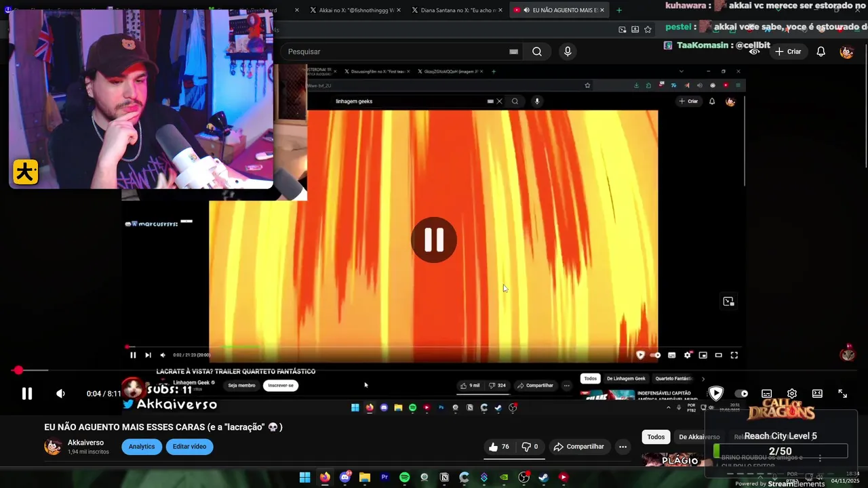Share video with Compartilhar button
868x488 pixels.
(578, 447)
